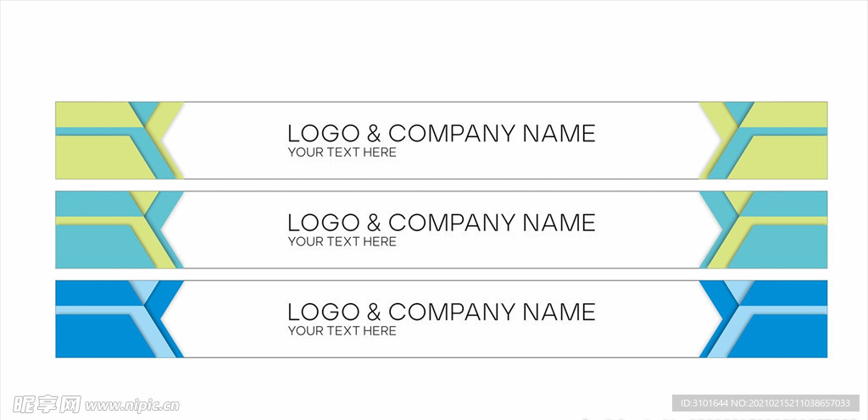
Task: Select the light blue stripe on bottom banner's right
Action: point(788,310)
